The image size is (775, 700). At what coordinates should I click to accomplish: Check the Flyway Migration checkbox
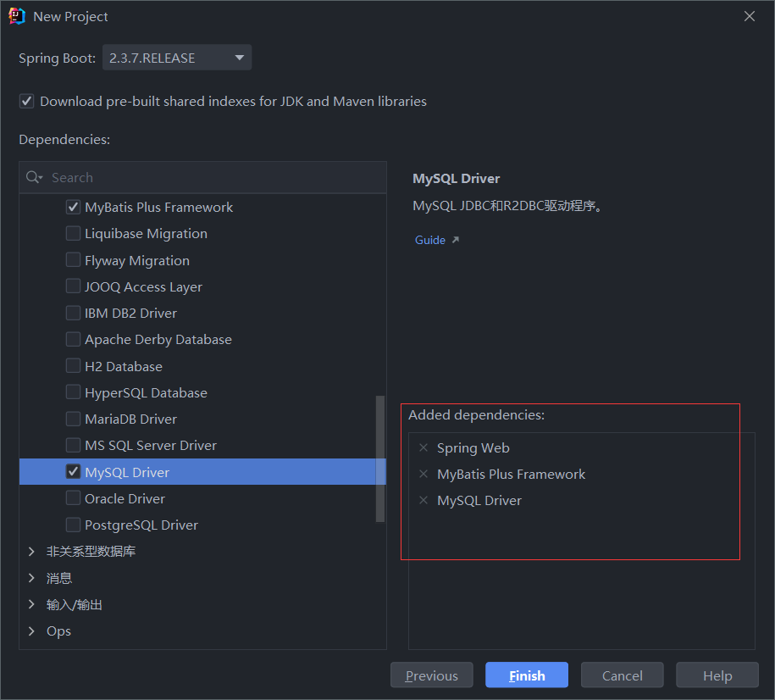click(x=73, y=259)
